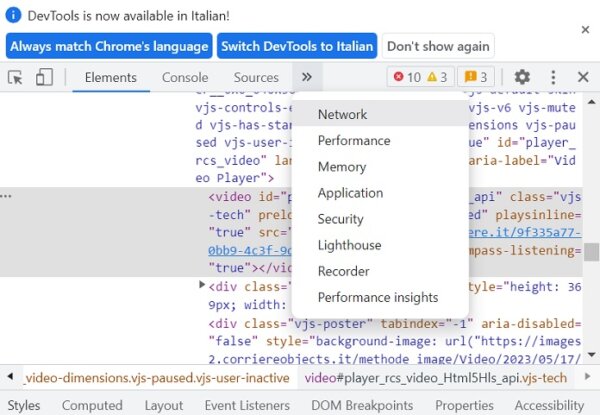Viewport: 600px width, 415px height.
Task: Open the DevTools settings gear
Action: [x=522, y=77]
